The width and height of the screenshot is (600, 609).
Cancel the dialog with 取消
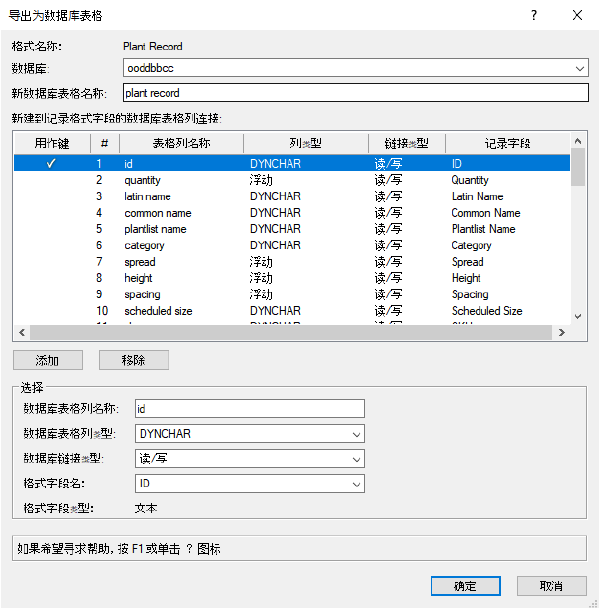551,586
